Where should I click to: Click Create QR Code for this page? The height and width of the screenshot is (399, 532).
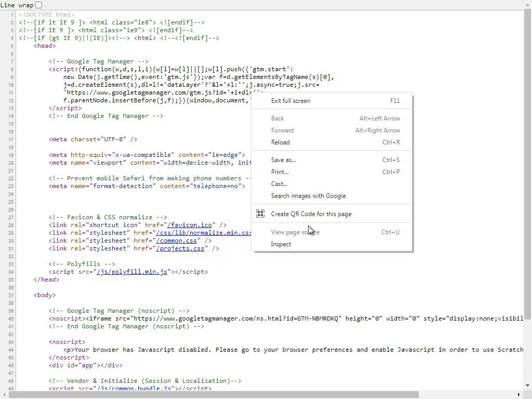[332, 214]
